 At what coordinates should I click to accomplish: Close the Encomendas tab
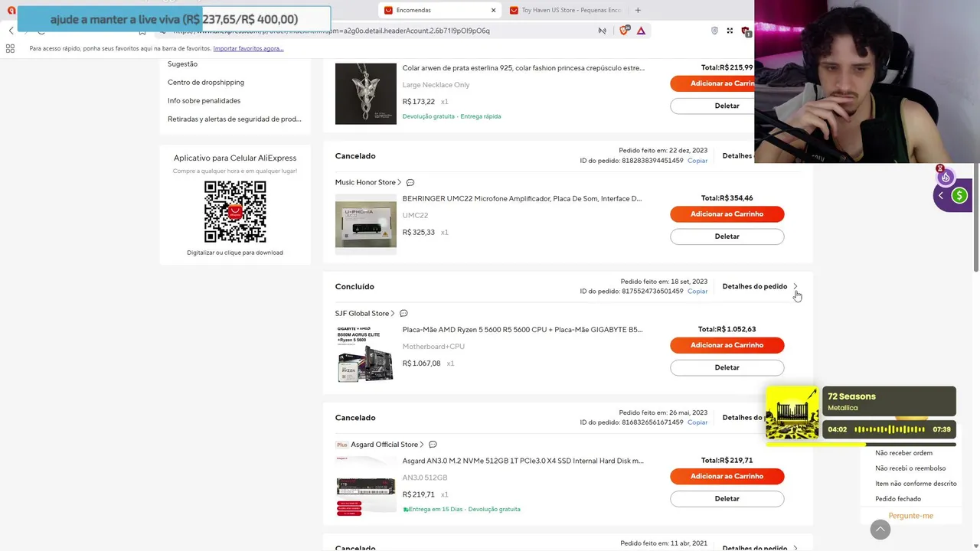tap(493, 10)
